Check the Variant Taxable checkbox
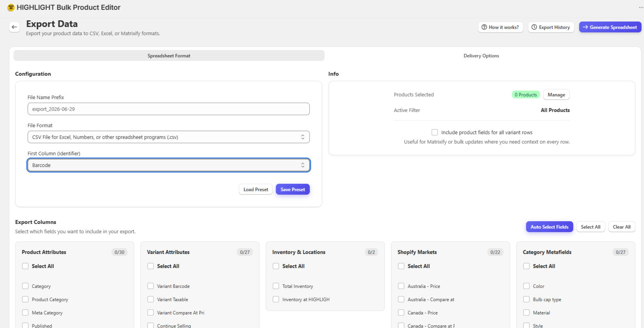644x328 pixels. [151, 299]
